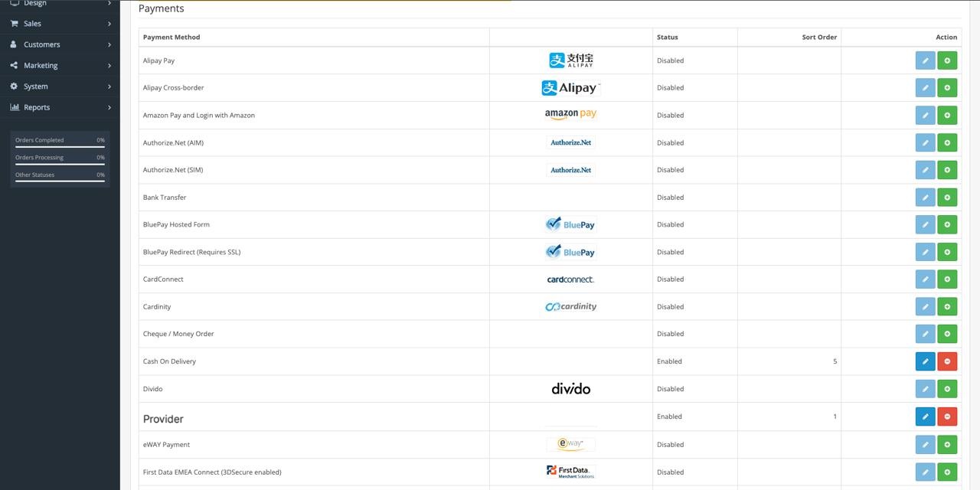The width and height of the screenshot is (980, 490).
Task: Click install button for eWAY Payment
Action: point(947,445)
